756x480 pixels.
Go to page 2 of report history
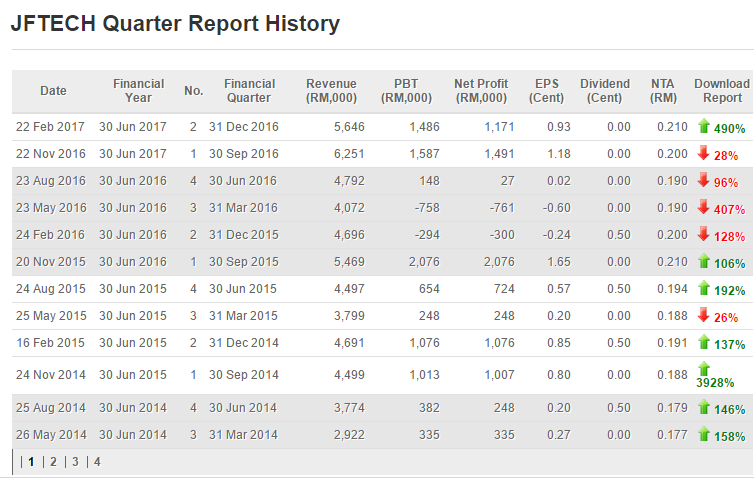click(53, 462)
